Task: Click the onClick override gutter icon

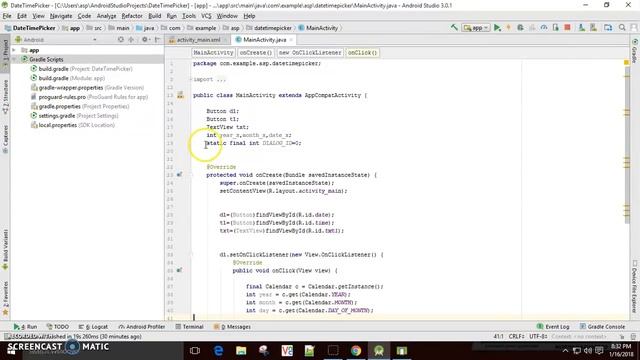Action: [x=180, y=270]
